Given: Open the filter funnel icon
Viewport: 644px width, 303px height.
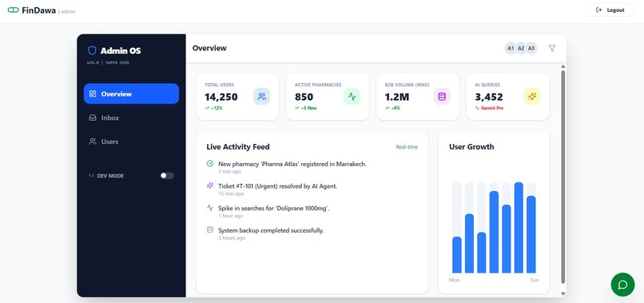Looking at the screenshot, I should pos(552,48).
